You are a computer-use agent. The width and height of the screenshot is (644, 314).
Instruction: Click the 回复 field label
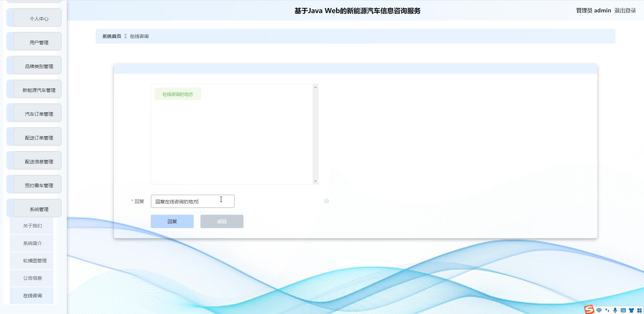[x=139, y=201]
